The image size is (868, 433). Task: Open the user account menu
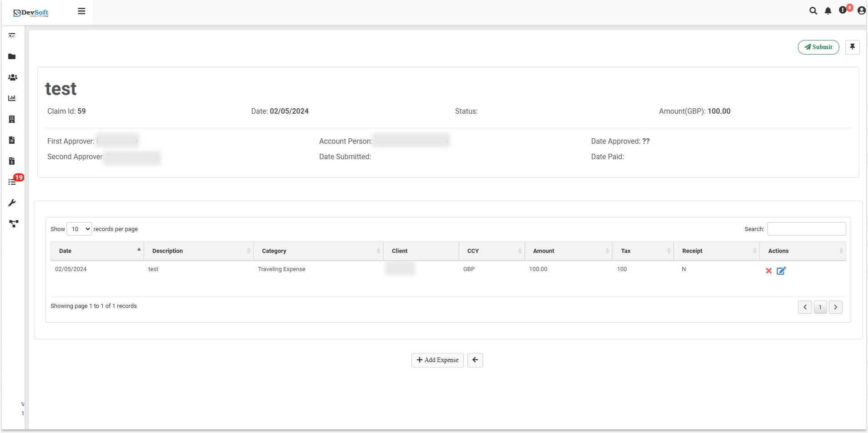(861, 11)
